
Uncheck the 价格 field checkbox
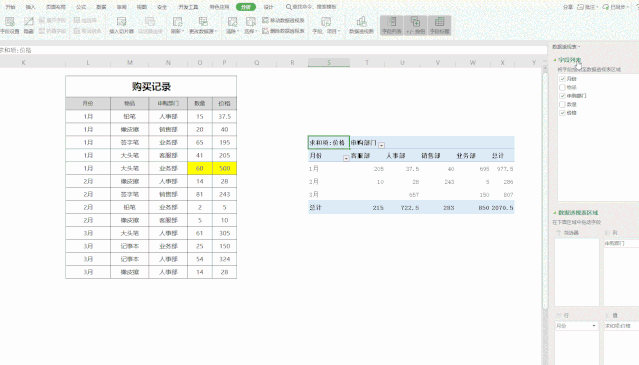(x=562, y=113)
